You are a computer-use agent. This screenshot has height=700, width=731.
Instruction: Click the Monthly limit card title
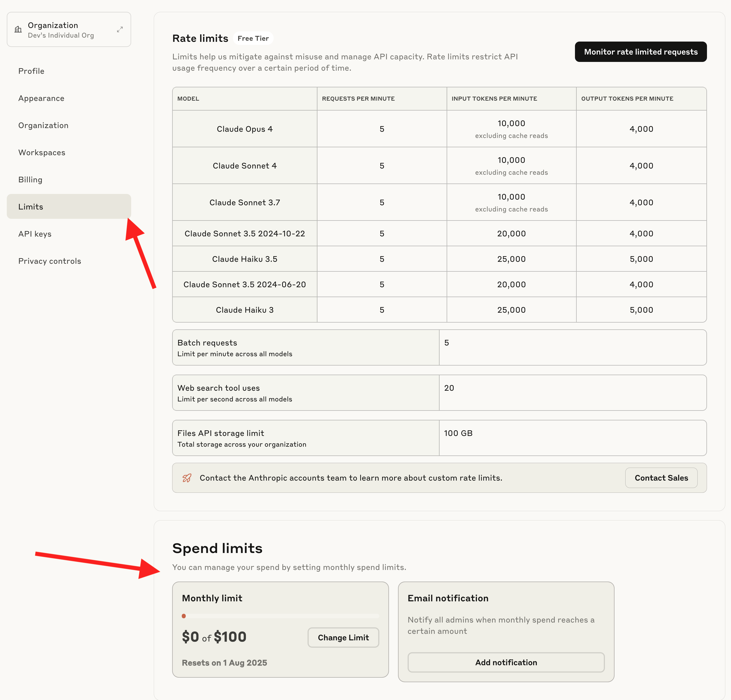[212, 598]
